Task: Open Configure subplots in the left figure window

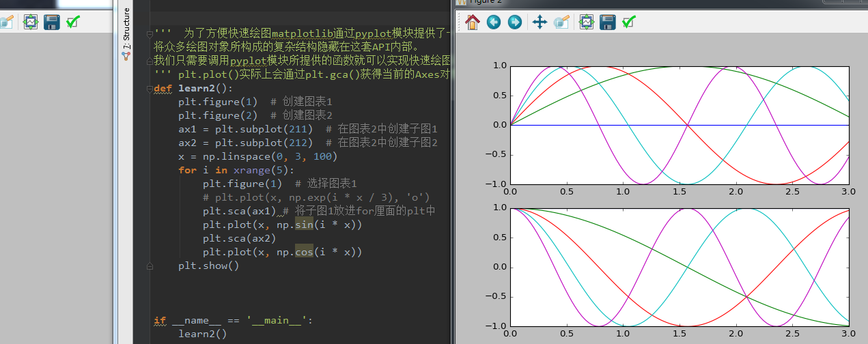Action: pyautogui.click(x=31, y=23)
